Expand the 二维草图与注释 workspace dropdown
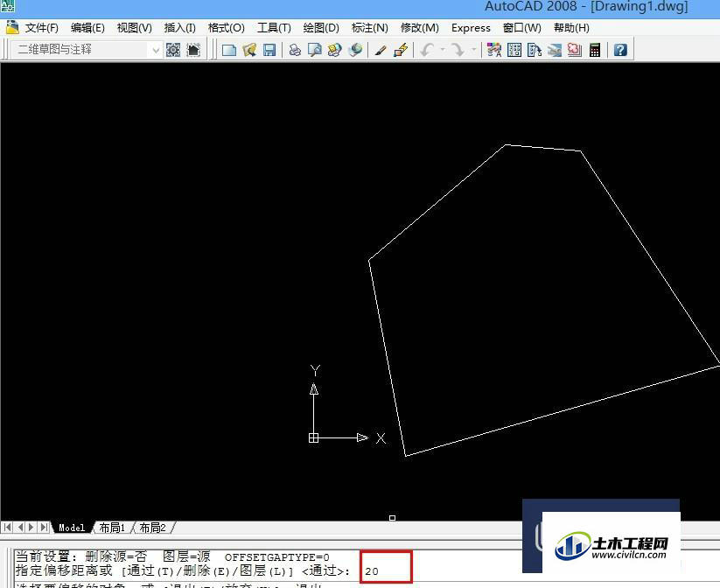The width and height of the screenshot is (720, 588). tap(156, 50)
